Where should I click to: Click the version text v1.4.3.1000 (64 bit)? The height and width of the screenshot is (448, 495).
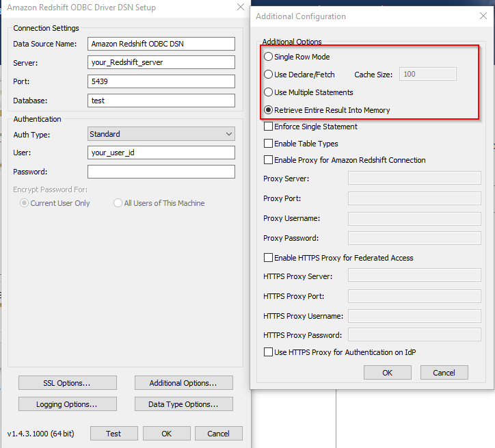tap(40, 434)
